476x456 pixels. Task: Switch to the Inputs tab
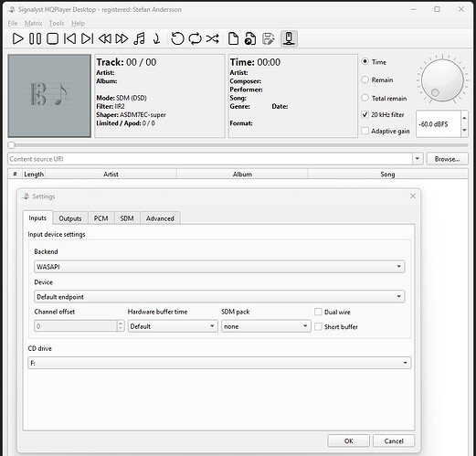37,217
